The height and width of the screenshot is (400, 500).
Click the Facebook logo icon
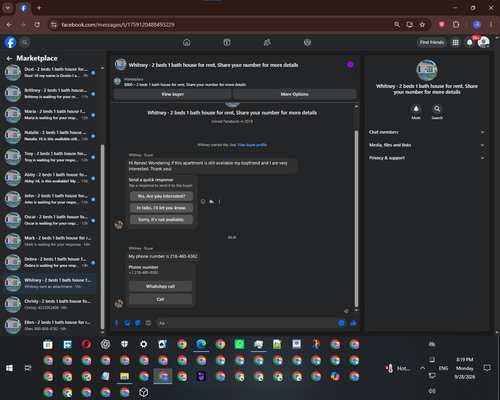click(x=10, y=42)
